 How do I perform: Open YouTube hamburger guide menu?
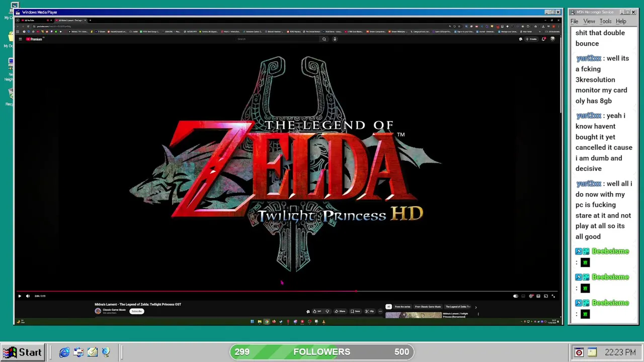pyautogui.click(x=20, y=39)
